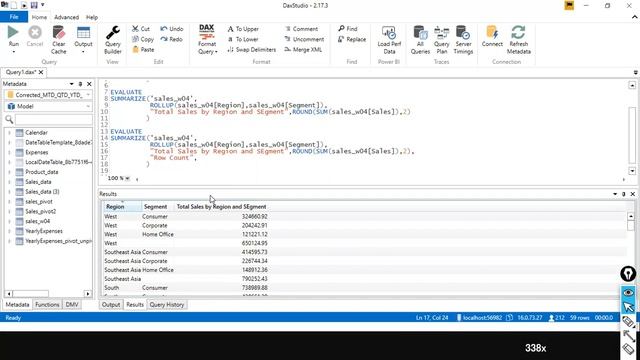Sort by the Segment column header

[x=157, y=207]
